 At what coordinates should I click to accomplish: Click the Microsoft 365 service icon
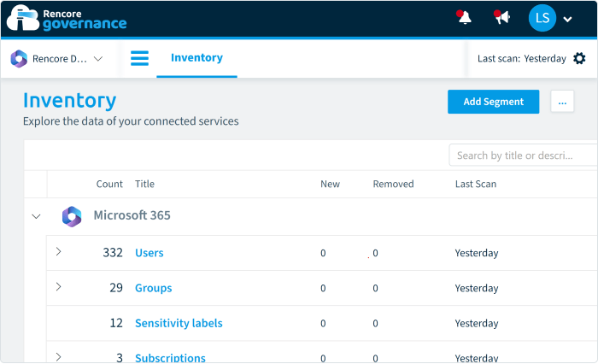[72, 216]
